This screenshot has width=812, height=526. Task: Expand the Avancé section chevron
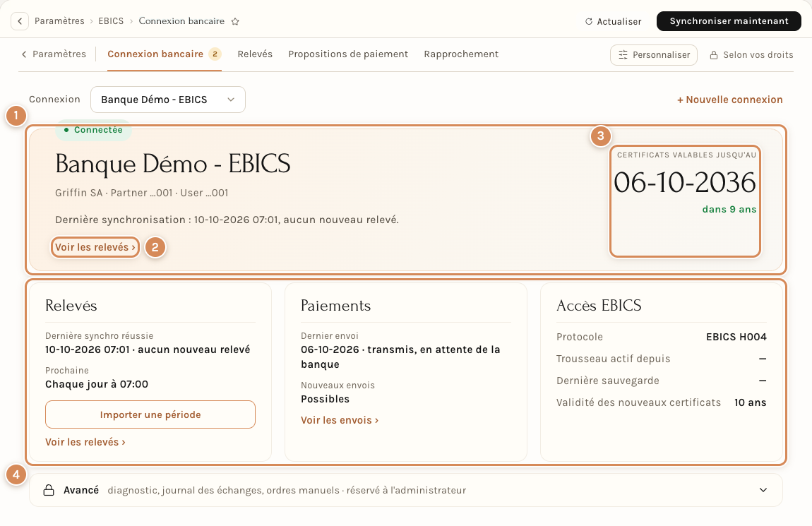point(763,490)
